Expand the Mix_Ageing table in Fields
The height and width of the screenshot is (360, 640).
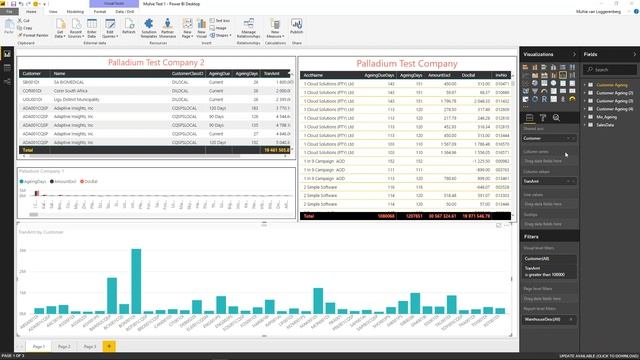585,117
